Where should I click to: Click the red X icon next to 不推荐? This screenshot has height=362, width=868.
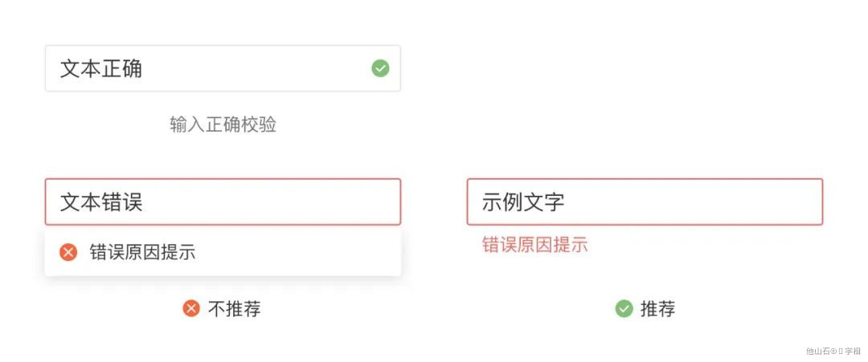[191, 308]
